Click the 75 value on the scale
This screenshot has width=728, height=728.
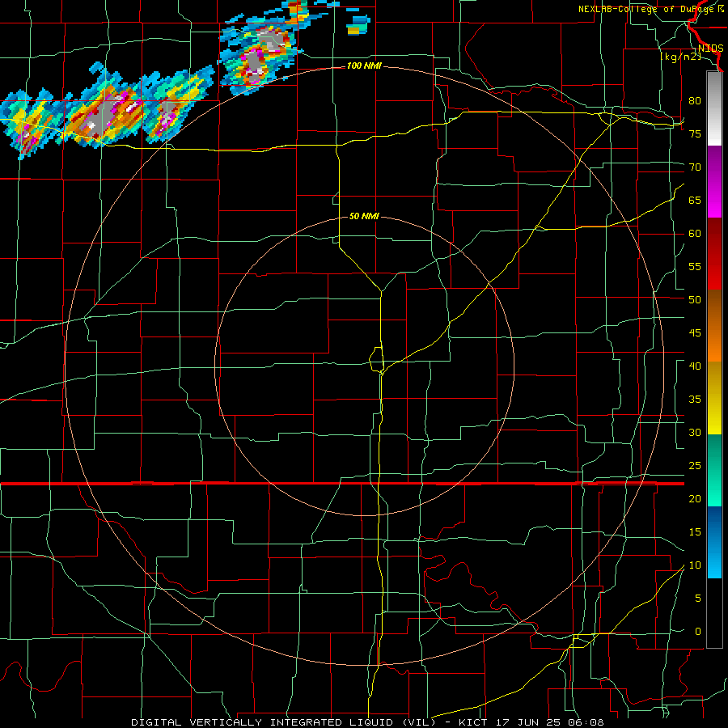tap(695, 133)
